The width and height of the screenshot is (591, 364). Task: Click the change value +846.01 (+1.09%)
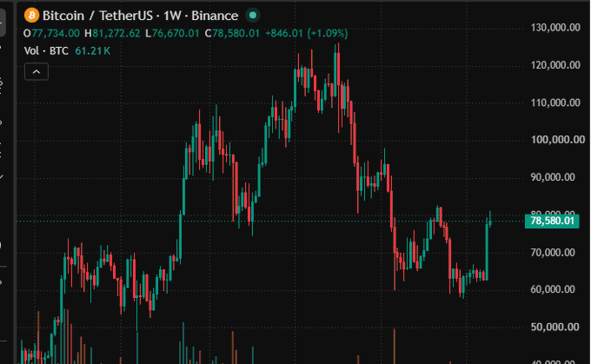(307, 34)
